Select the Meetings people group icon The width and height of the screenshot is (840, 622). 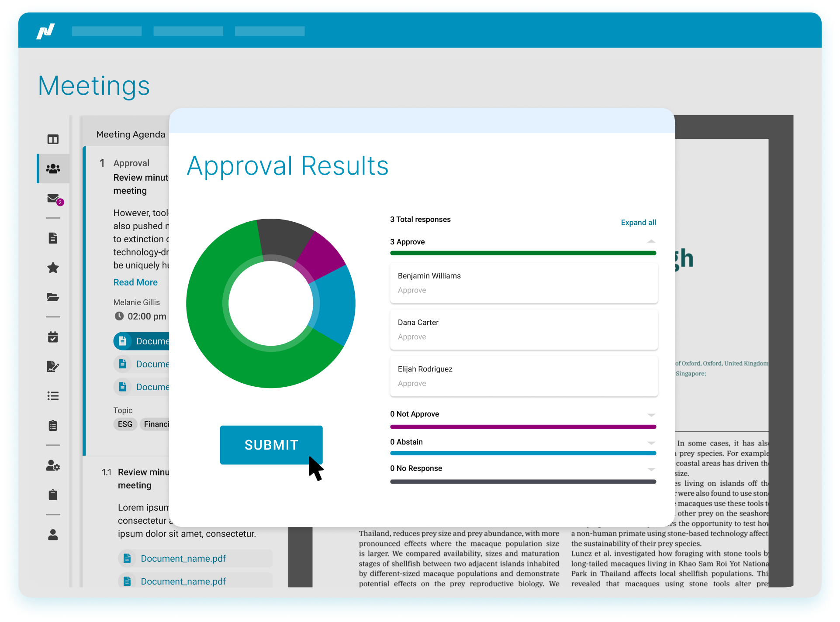pyautogui.click(x=53, y=168)
